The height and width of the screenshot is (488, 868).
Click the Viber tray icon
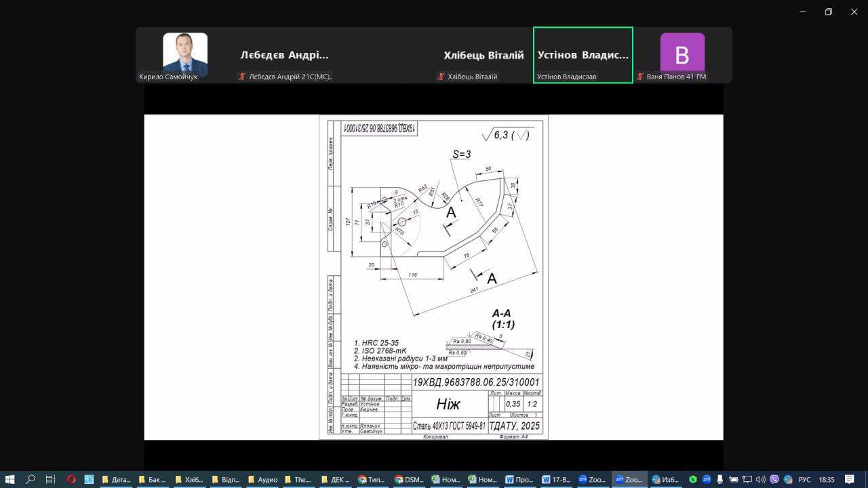[x=774, y=479]
